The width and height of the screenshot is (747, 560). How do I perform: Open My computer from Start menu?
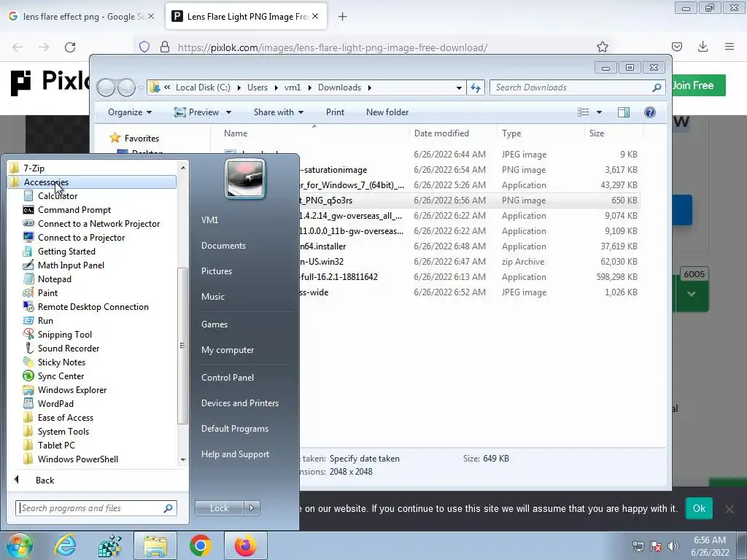click(228, 350)
